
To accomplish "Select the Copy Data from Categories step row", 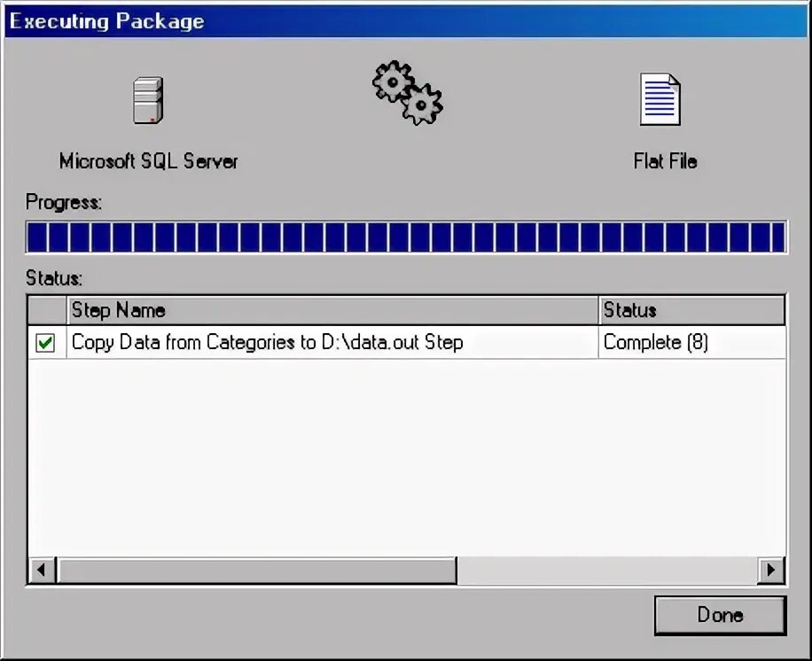I will point(407,342).
